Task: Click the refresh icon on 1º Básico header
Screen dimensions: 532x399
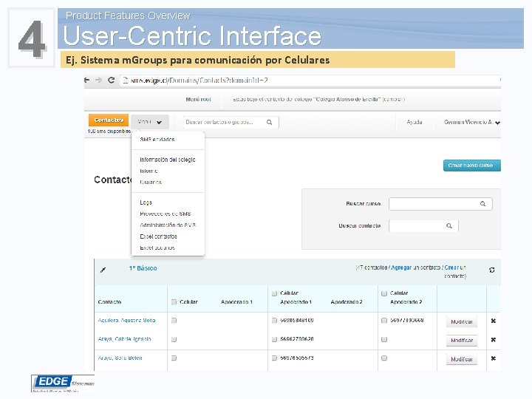Action: pyautogui.click(x=492, y=270)
